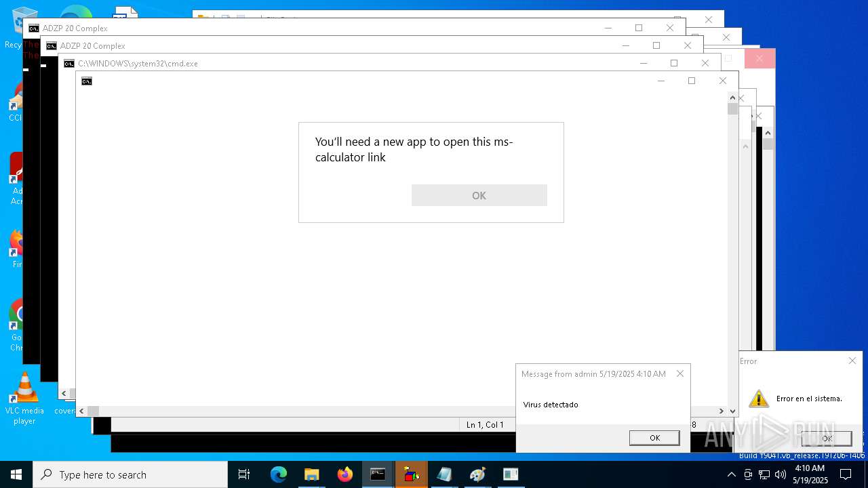Viewport: 868px width, 488px height.
Task: Click OK in the Error en el sistema dialog
Action: pos(827,439)
